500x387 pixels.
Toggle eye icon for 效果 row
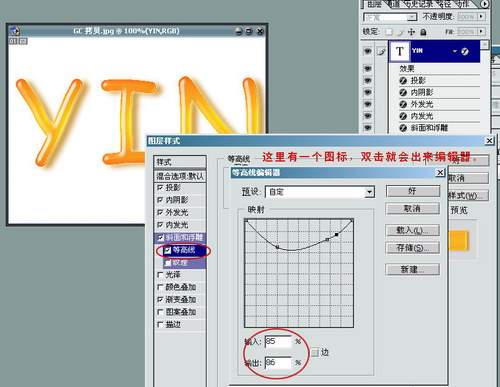point(367,68)
